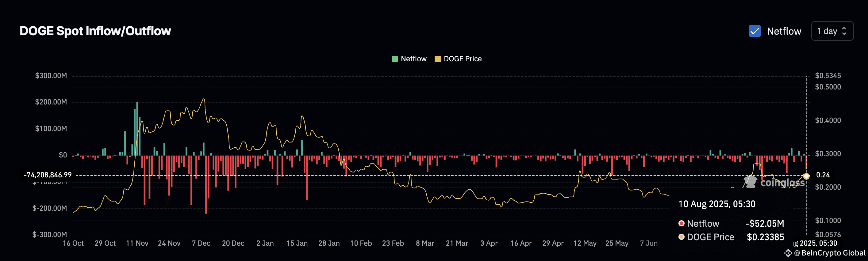Click the 21 Mar date label
Screen dimensions: 868x261
tap(457, 243)
